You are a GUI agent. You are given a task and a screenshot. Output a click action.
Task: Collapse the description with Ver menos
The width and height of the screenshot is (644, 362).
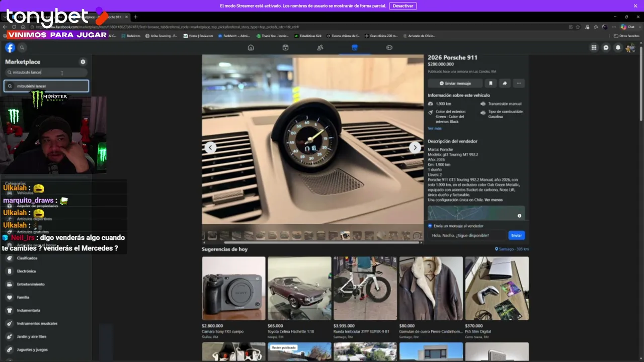click(494, 200)
